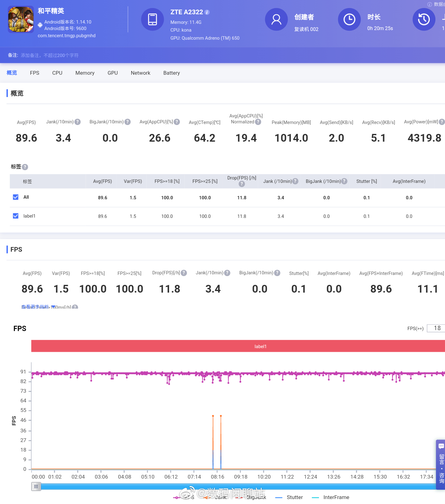
Task: Open help icon beside Avg(Power)[mW]
Action: click(442, 122)
